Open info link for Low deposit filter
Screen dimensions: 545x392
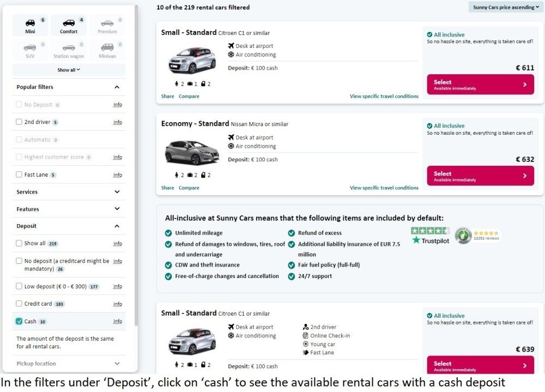pos(118,286)
